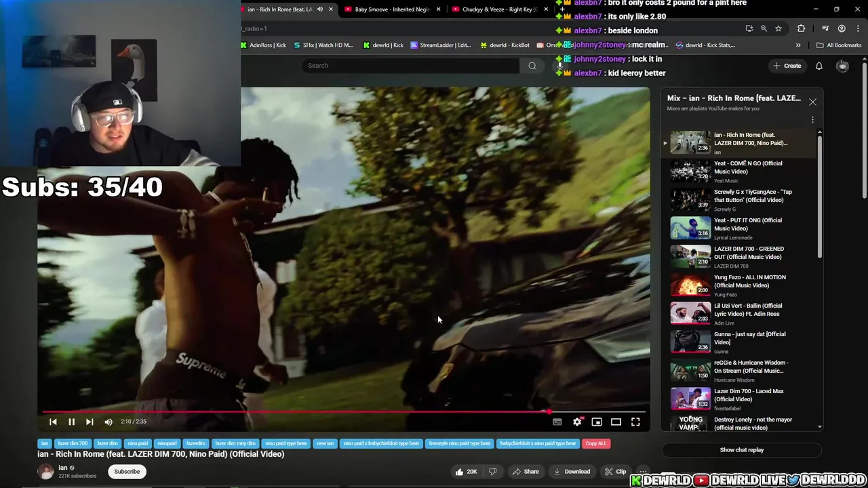Screen dimensions: 868x488
Task: Show chat replay
Action: [x=741, y=450]
